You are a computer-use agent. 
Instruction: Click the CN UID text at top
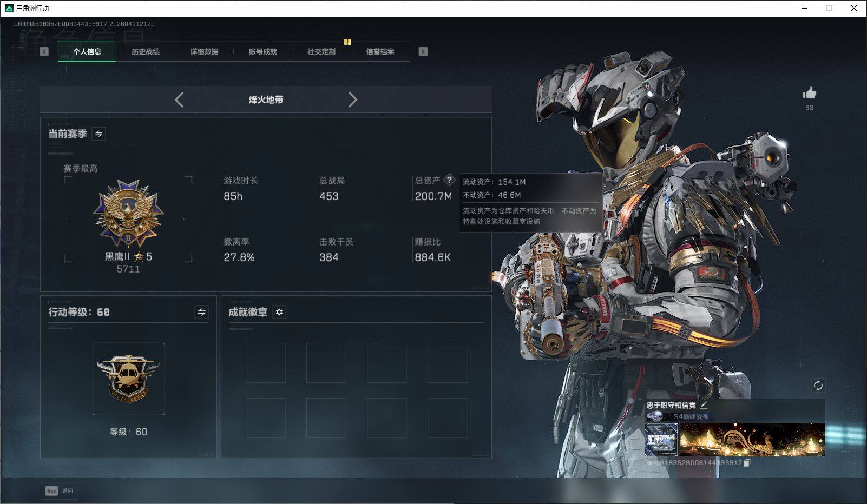coord(84,24)
